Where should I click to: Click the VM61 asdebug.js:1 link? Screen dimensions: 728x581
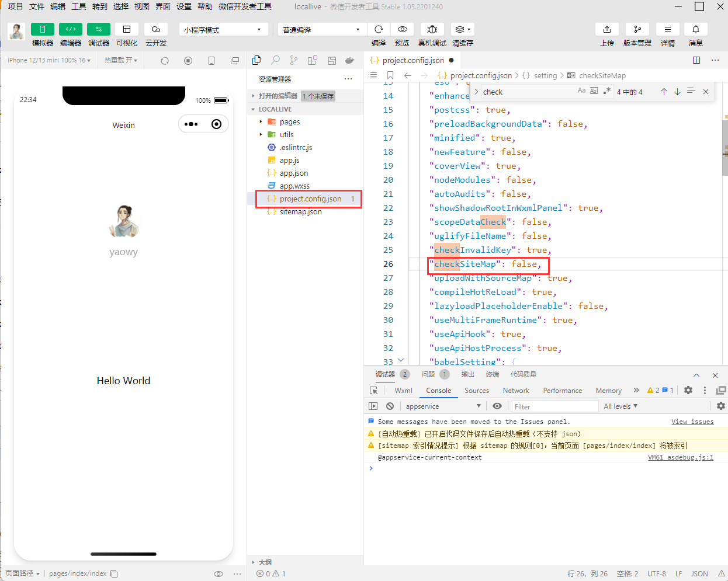pos(681,457)
